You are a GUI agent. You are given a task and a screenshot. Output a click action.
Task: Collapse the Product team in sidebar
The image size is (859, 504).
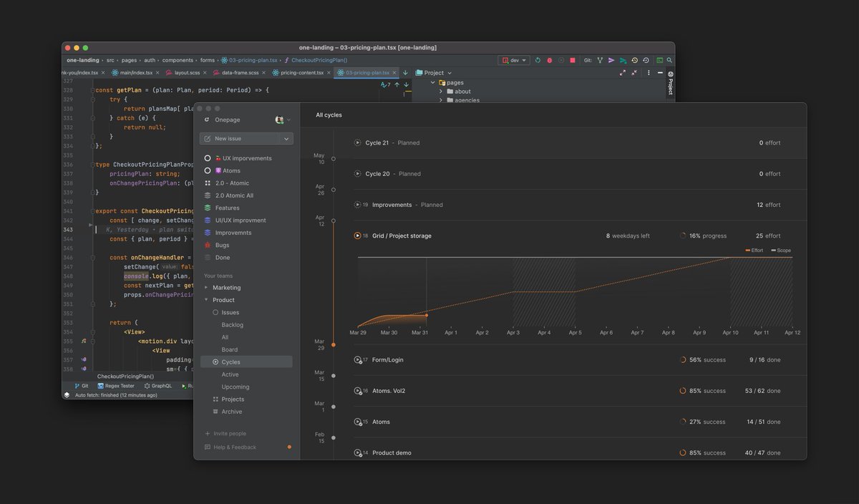point(207,300)
